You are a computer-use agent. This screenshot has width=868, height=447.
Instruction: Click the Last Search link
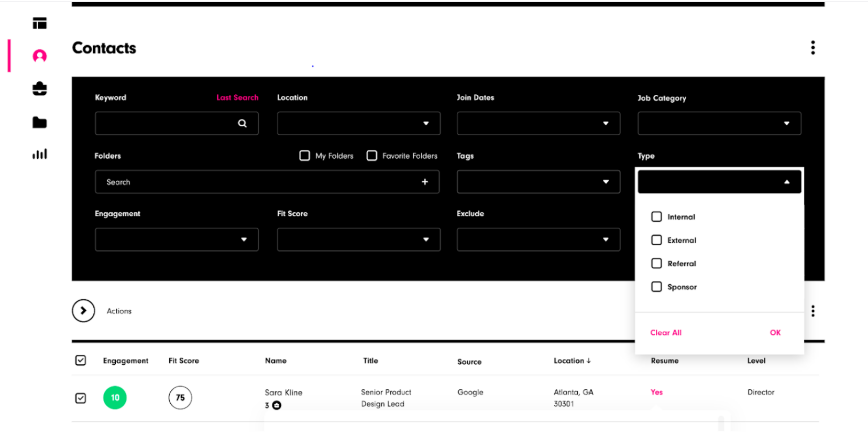click(237, 97)
